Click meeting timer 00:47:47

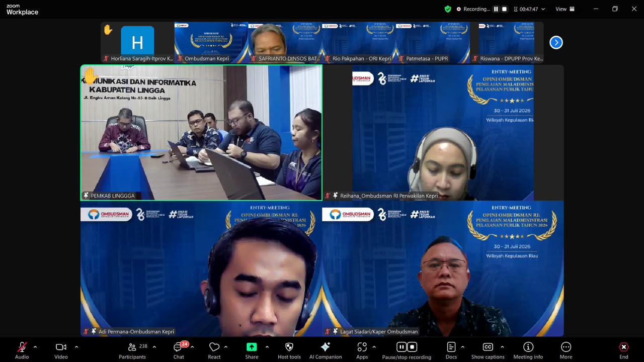(x=529, y=9)
